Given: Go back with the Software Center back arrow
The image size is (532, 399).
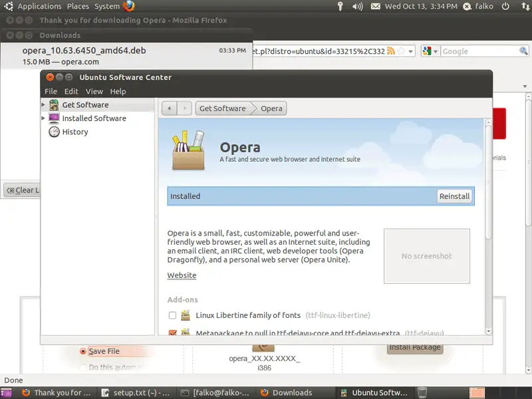Looking at the screenshot, I should 170,108.
